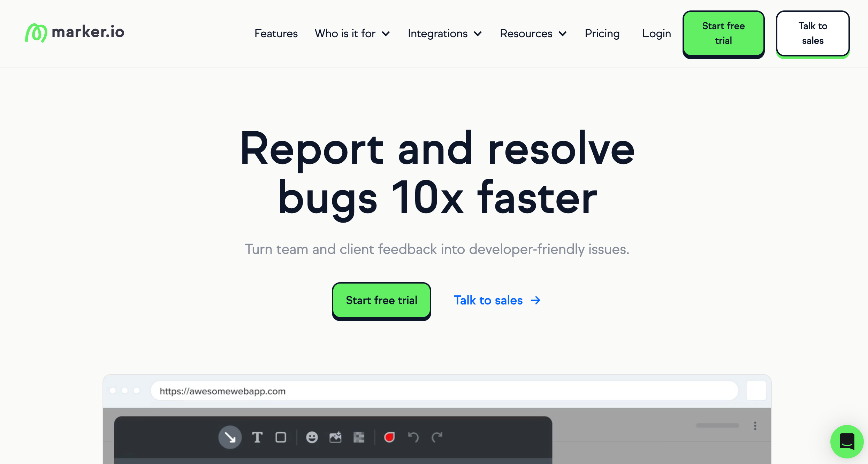Click the marker.io logo

tap(75, 33)
